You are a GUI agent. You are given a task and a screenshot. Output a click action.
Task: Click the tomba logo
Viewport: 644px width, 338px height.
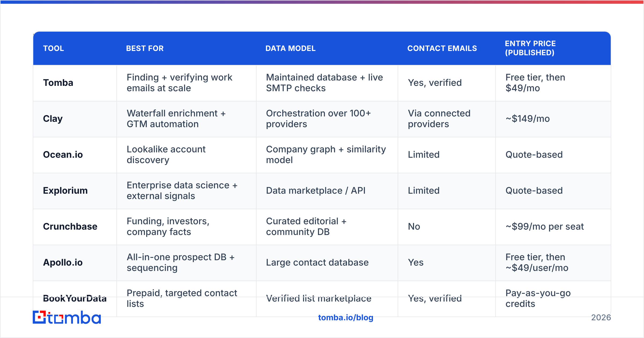tap(67, 317)
